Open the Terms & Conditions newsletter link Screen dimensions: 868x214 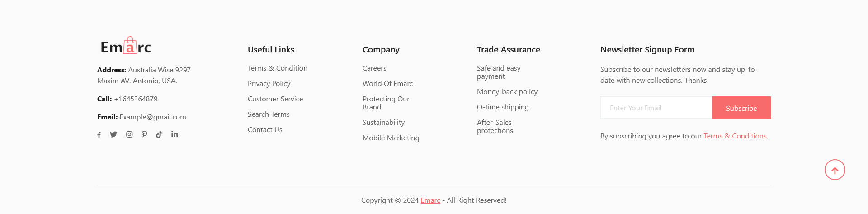(x=736, y=136)
